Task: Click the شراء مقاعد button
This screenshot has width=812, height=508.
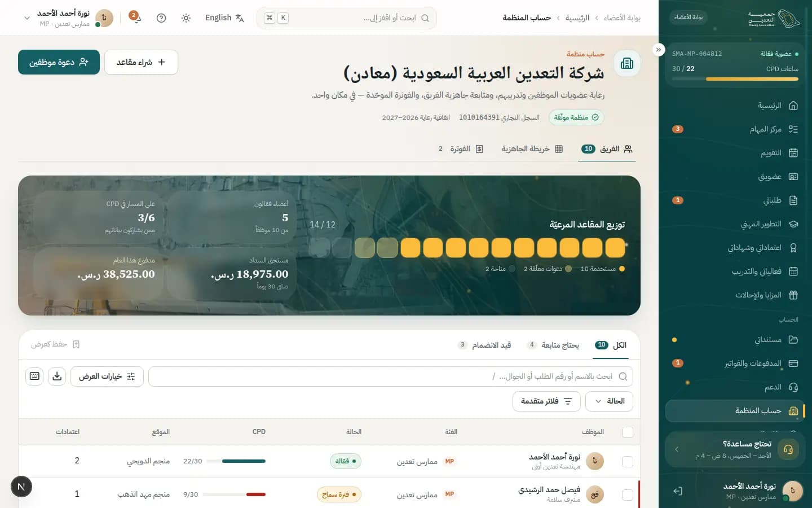Action: click(141, 62)
